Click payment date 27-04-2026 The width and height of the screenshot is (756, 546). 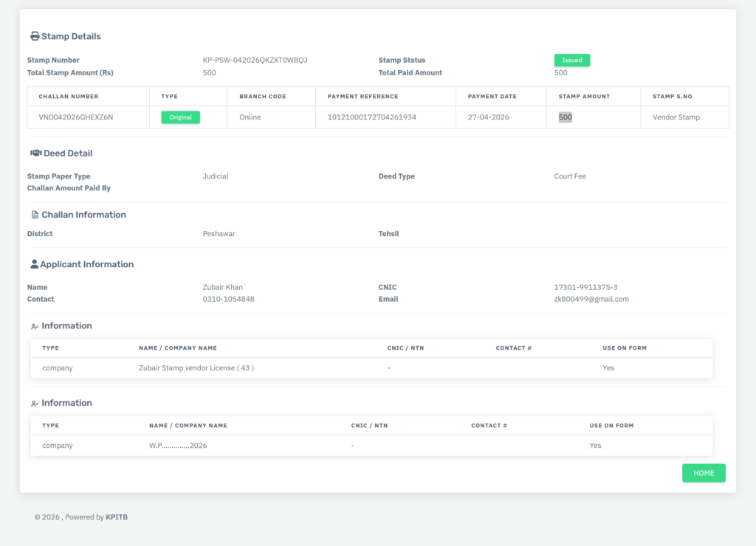[x=488, y=117]
